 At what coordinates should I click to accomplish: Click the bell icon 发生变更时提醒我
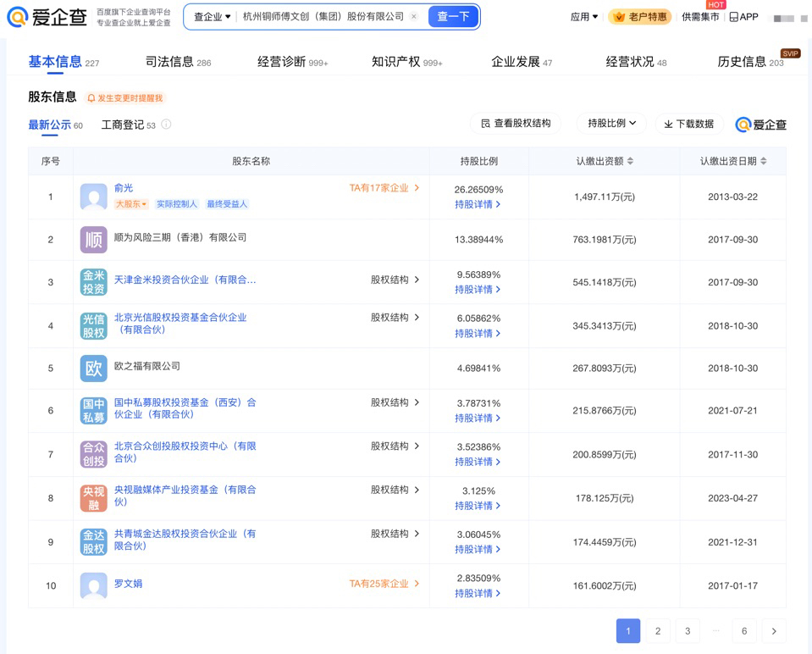pyautogui.click(x=91, y=98)
